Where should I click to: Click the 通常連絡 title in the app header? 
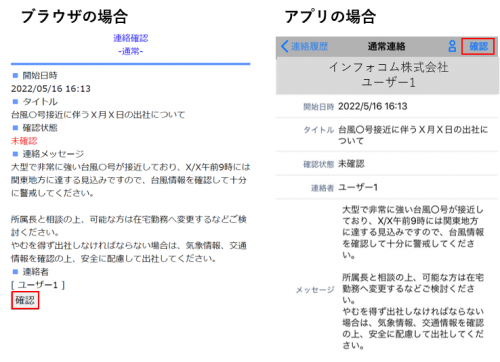pos(386,46)
